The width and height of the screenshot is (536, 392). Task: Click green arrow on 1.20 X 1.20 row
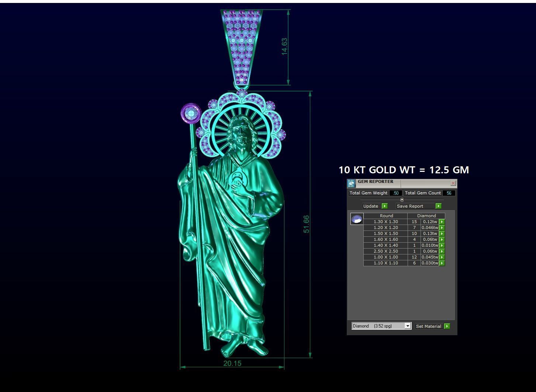[442, 228]
